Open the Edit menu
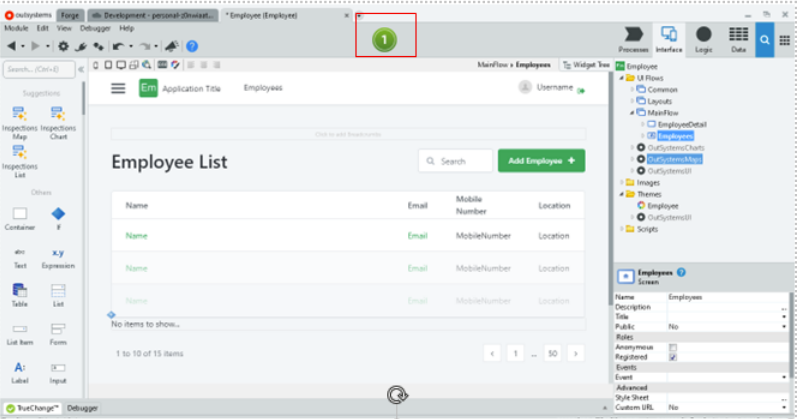 tap(43, 28)
